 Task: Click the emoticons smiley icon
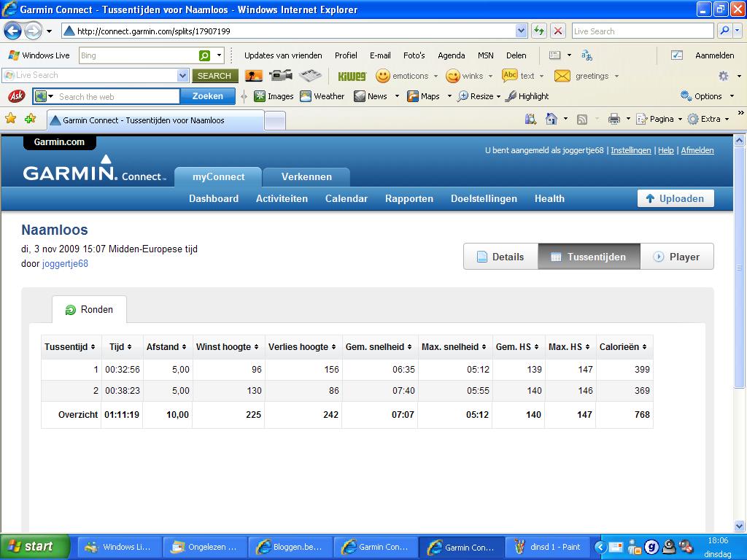tap(382, 76)
